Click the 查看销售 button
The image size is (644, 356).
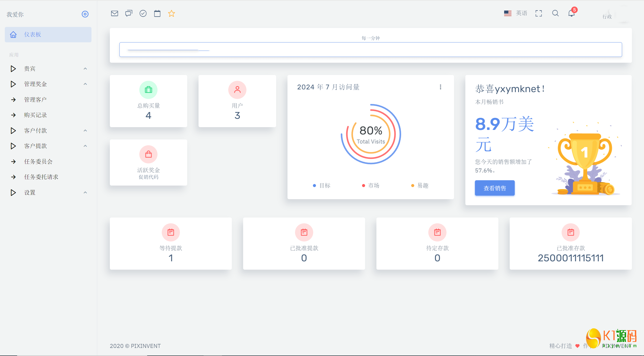pyautogui.click(x=495, y=188)
